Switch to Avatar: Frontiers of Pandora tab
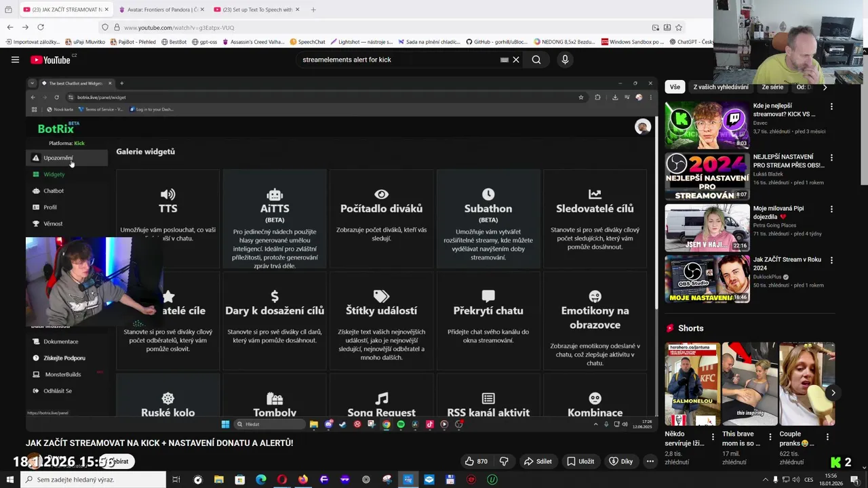868x488 pixels. [x=160, y=9]
